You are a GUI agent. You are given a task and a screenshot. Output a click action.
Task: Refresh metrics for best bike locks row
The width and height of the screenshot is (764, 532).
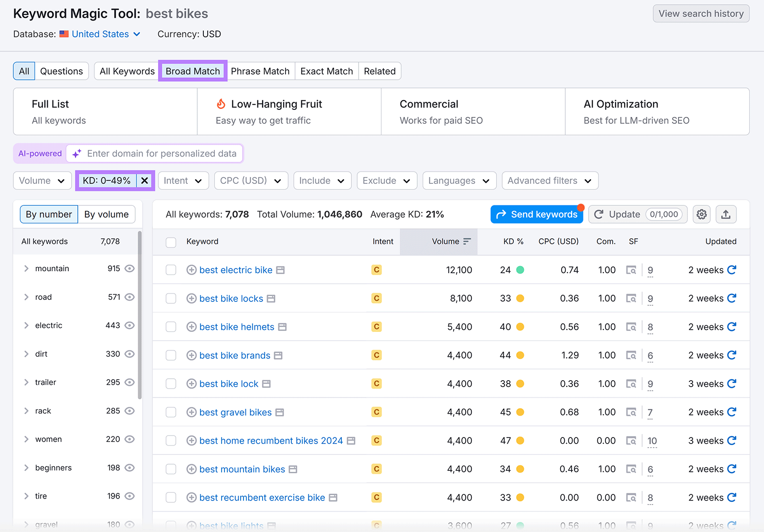click(x=732, y=298)
